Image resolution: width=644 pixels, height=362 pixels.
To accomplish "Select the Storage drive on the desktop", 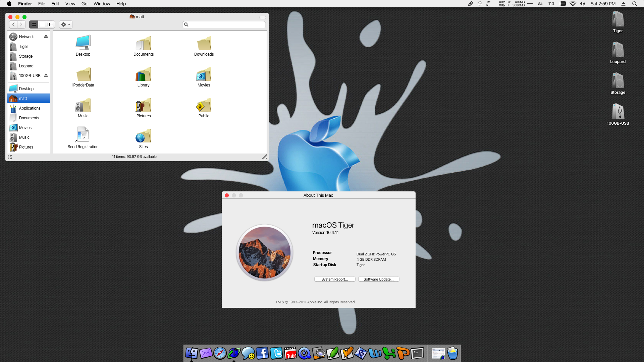I will [x=618, y=84].
